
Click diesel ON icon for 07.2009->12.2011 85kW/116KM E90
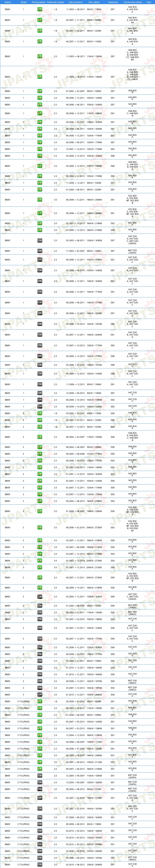40,661
